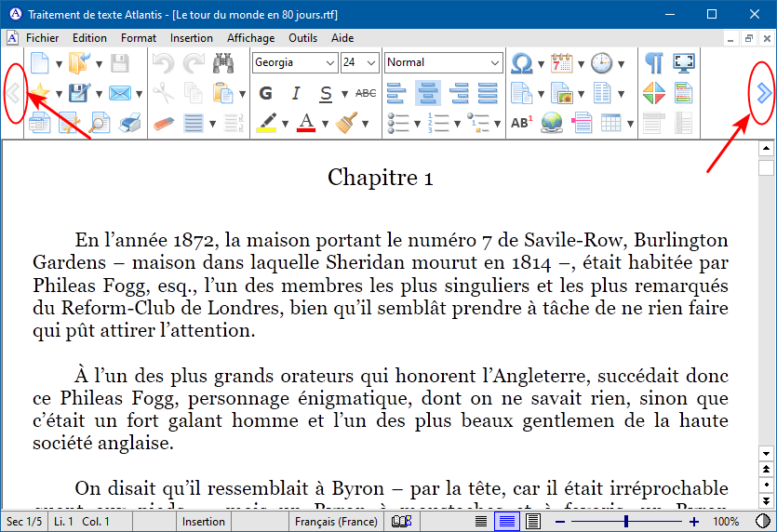
Task: Open the Edition menu
Action: coord(89,38)
